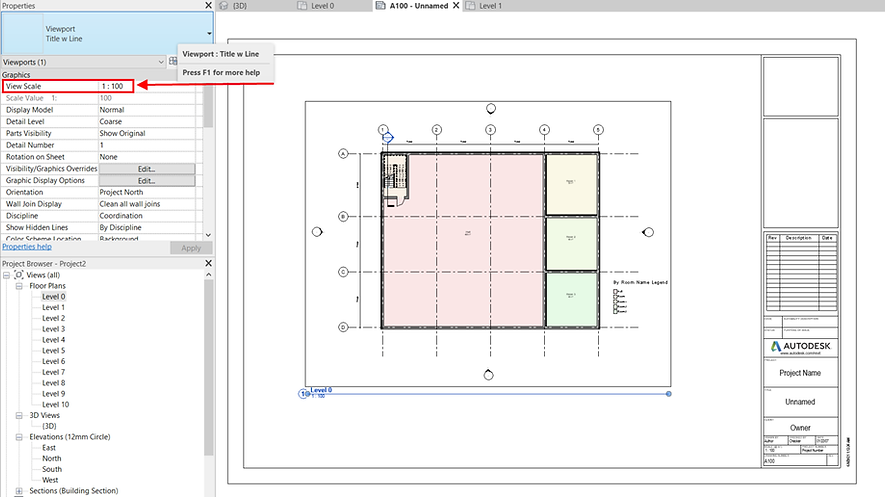Click the viewport title line end grip

[669, 394]
